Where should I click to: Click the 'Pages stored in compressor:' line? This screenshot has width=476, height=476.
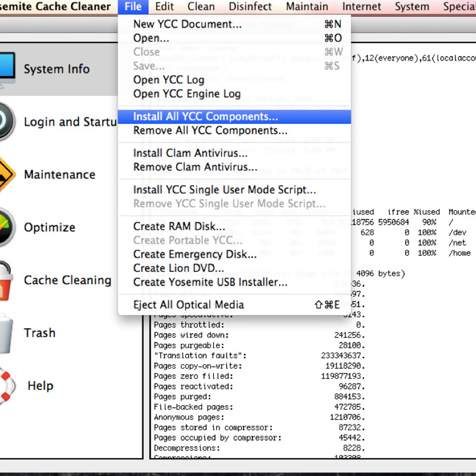click(x=259, y=428)
